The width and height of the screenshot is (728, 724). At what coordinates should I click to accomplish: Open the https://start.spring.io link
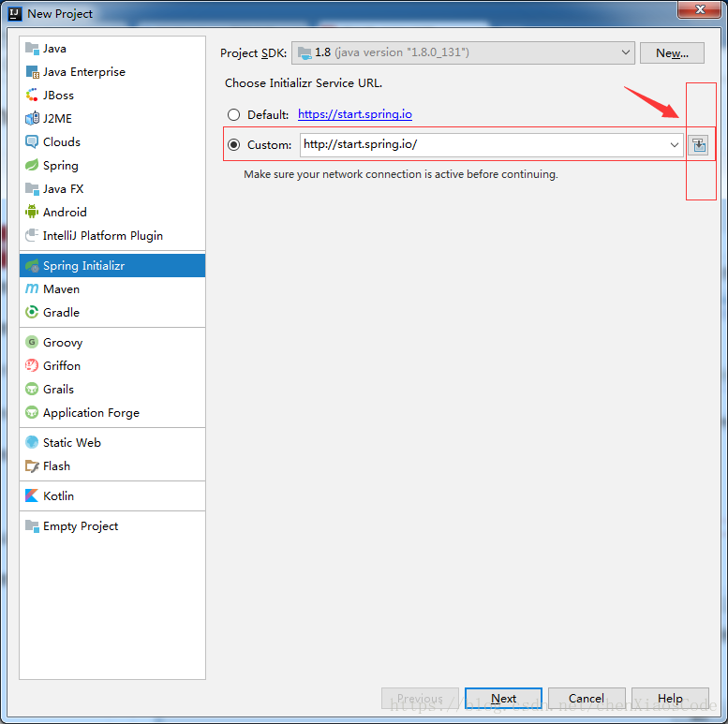(355, 114)
